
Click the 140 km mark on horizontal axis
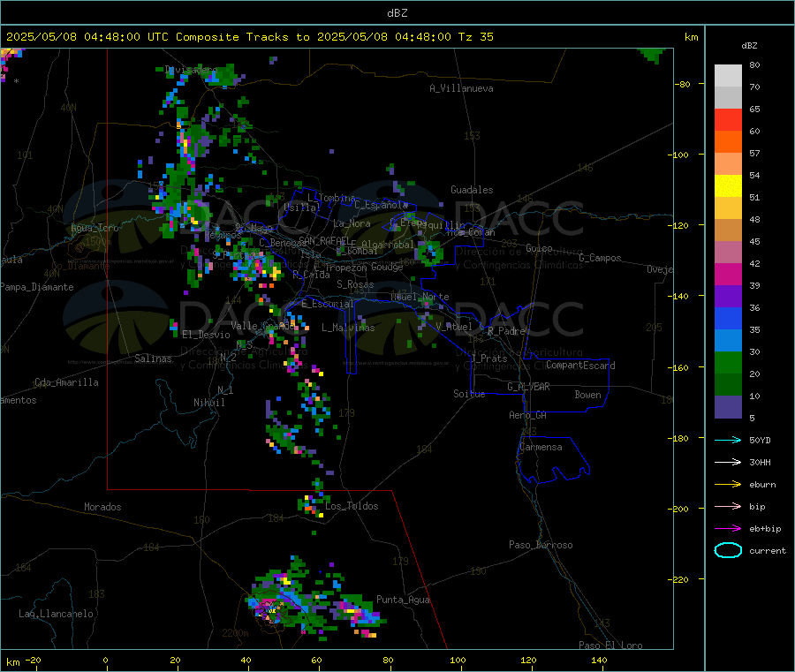tap(599, 660)
